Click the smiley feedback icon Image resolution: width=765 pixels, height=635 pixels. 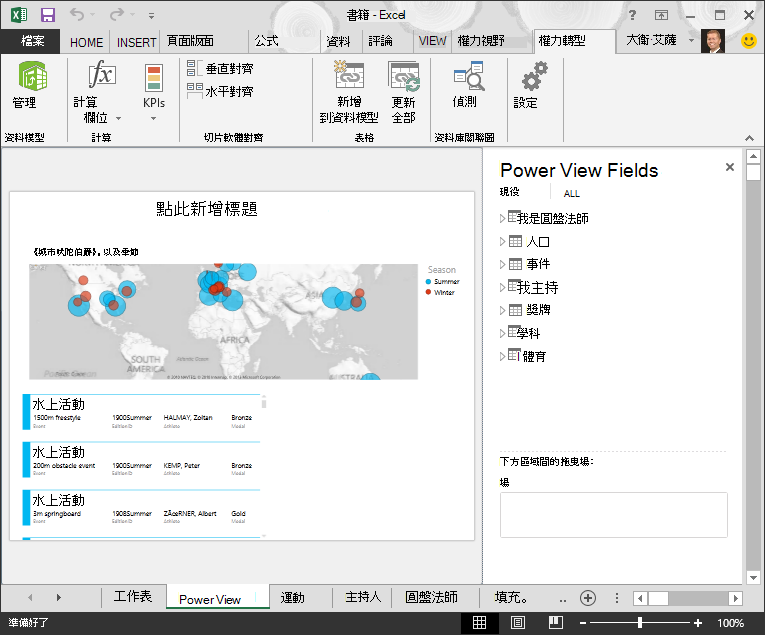pyautogui.click(x=749, y=41)
